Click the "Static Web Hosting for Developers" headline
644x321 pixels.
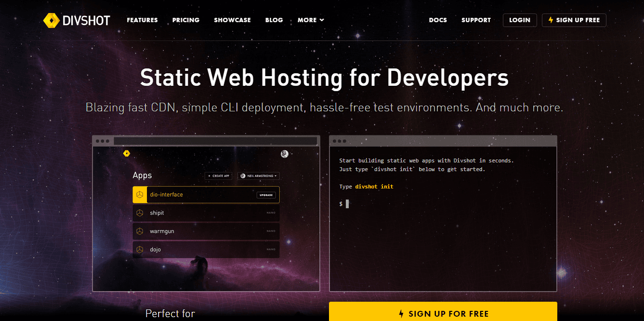click(x=324, y=78)
